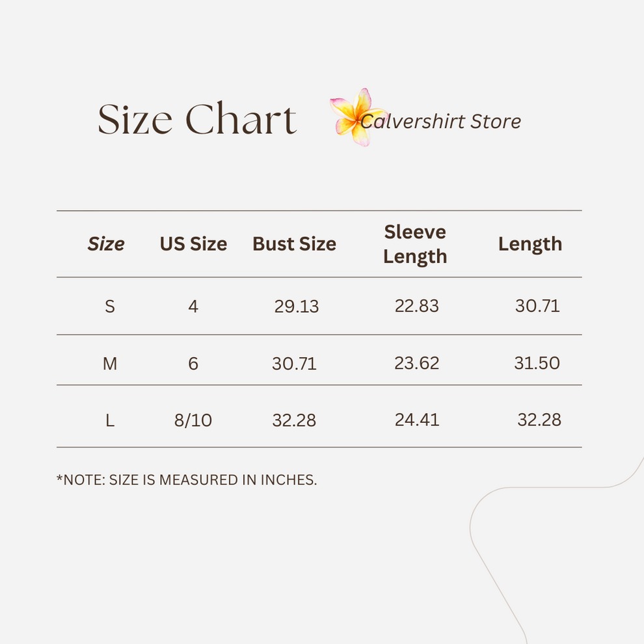644x644 pixels.
Task: Select the Size column header
Action: pos(106,244)
